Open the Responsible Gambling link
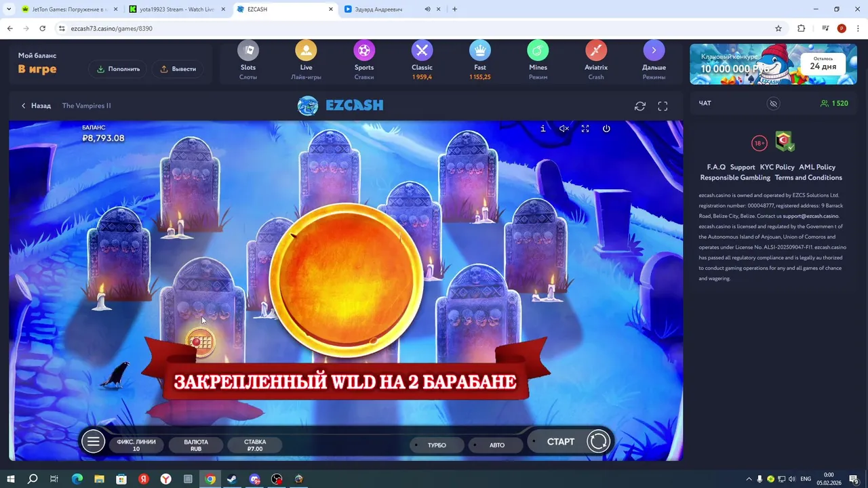The height and width of the screenshot is (488, 868). coord(735,178)
